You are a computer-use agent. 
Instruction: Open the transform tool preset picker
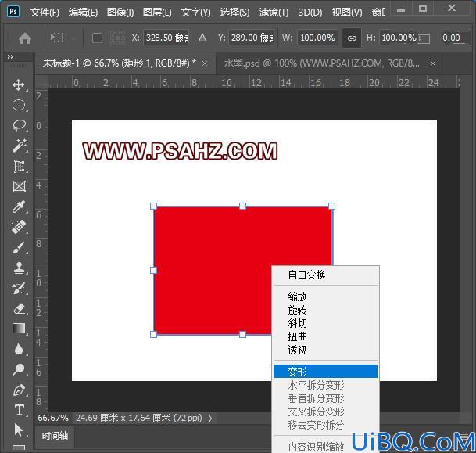click(x=63, y=38)
